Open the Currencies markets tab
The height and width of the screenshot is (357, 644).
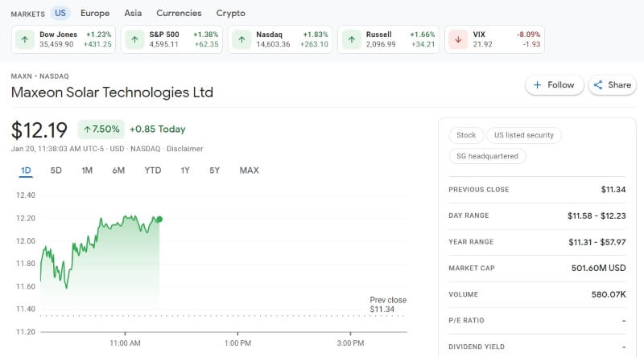(179, 13)
